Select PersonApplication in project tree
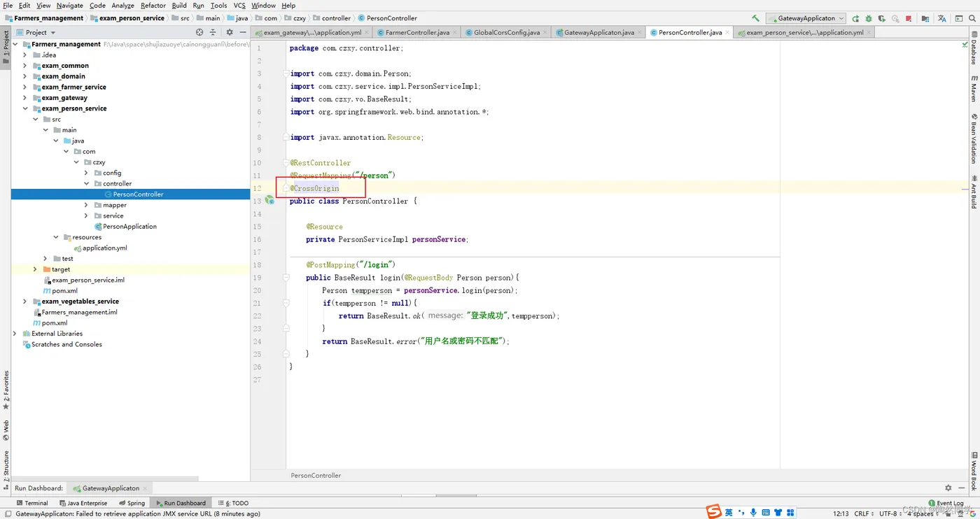Viewport: 980px width, 519px height. pos(129,227)
